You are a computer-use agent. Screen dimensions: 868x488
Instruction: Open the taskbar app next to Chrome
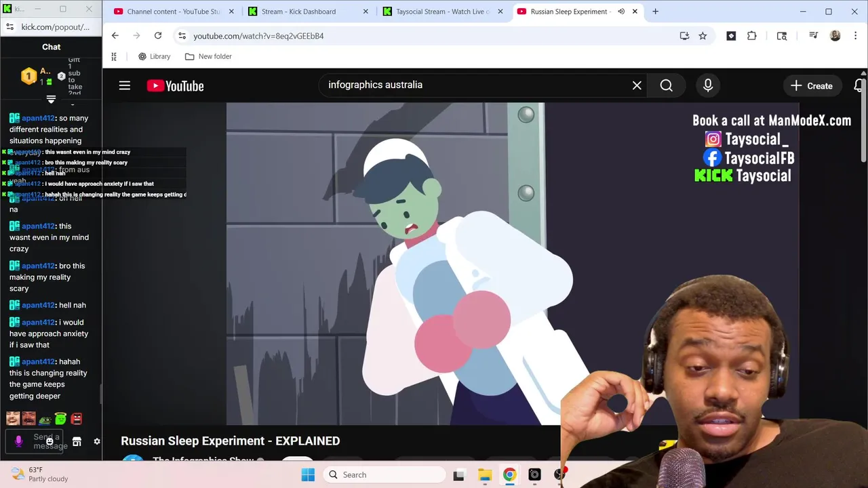pyautogui.click(x=534, y=474)
